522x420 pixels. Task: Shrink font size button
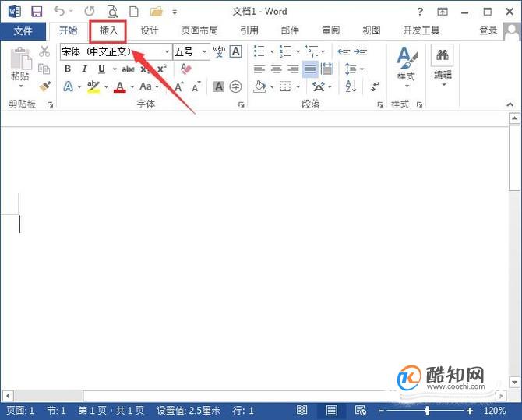pyautogui.click(x=196, y=87)
